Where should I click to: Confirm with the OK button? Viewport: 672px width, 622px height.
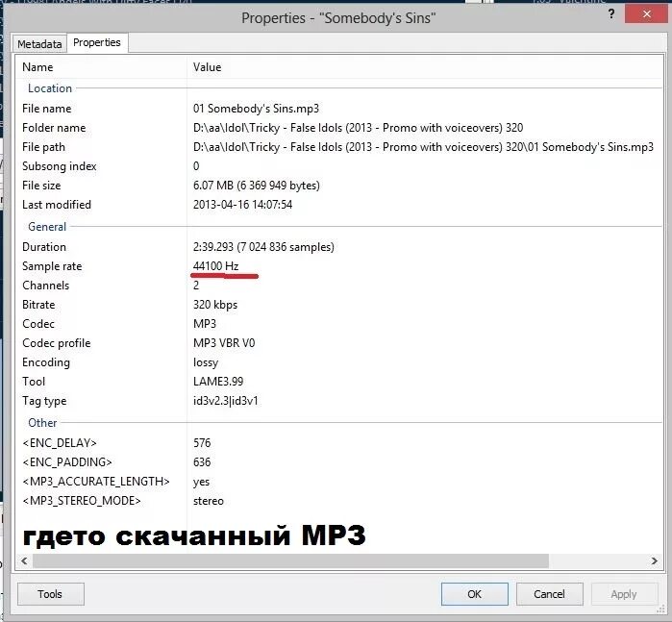[474, 594]
